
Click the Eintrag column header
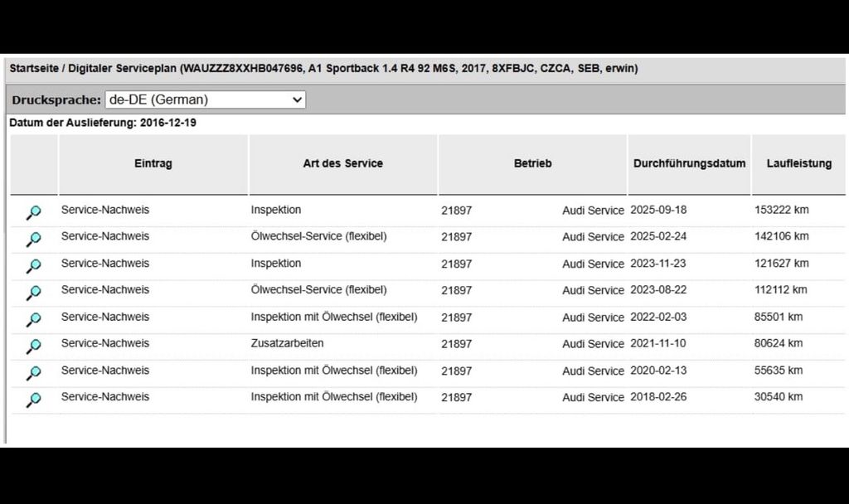click(x=153, y=164)
